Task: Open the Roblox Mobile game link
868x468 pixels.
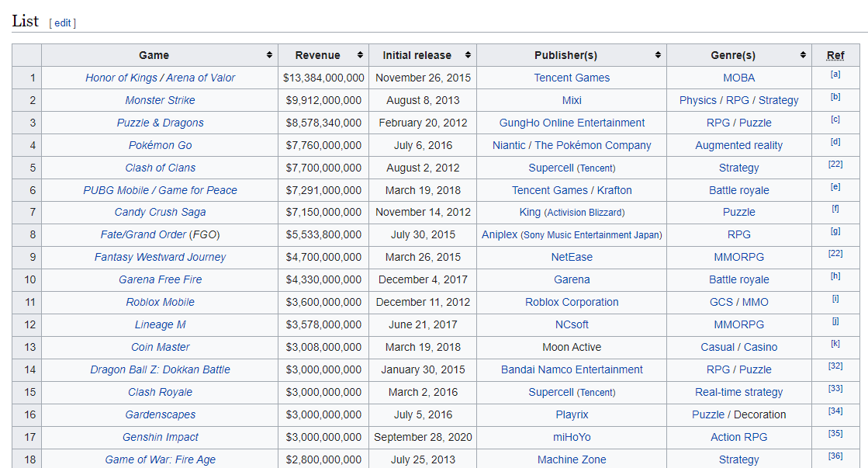Action: [160, 303]
